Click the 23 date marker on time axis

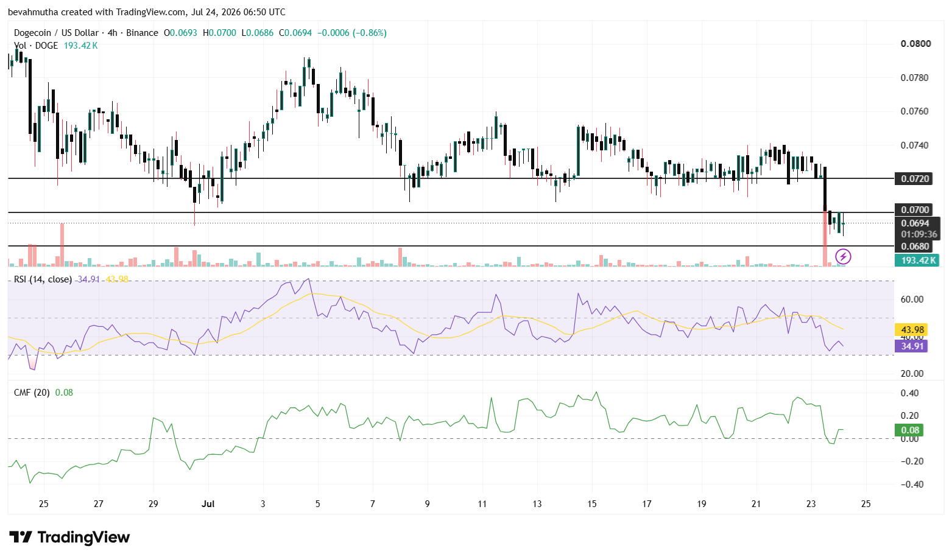(x=811, y=504)
